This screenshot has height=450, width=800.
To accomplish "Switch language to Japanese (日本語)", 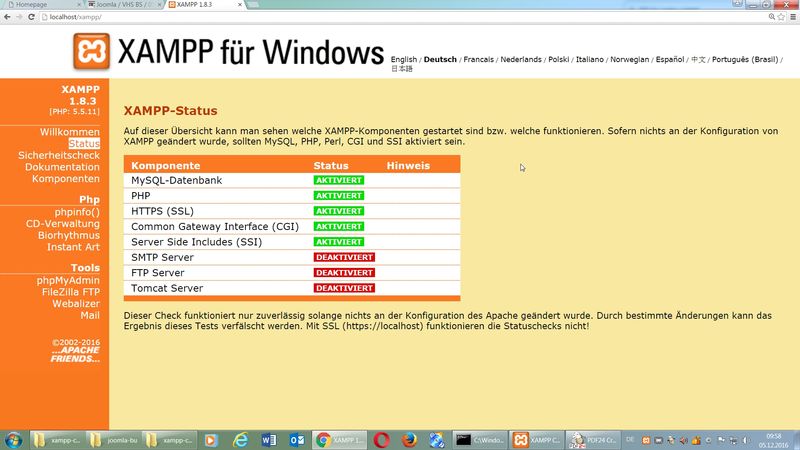I will [x=402, y=69].
